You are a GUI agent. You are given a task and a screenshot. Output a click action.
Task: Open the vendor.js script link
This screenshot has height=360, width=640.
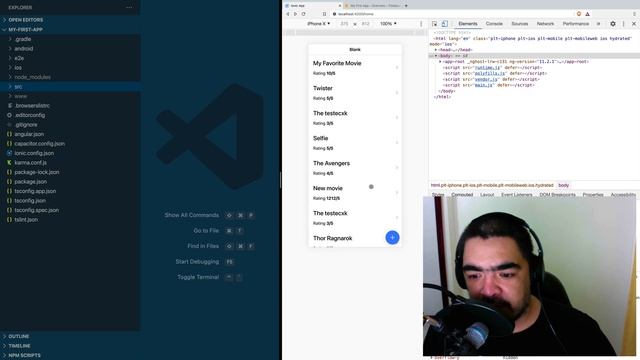(x=486, y=79)
